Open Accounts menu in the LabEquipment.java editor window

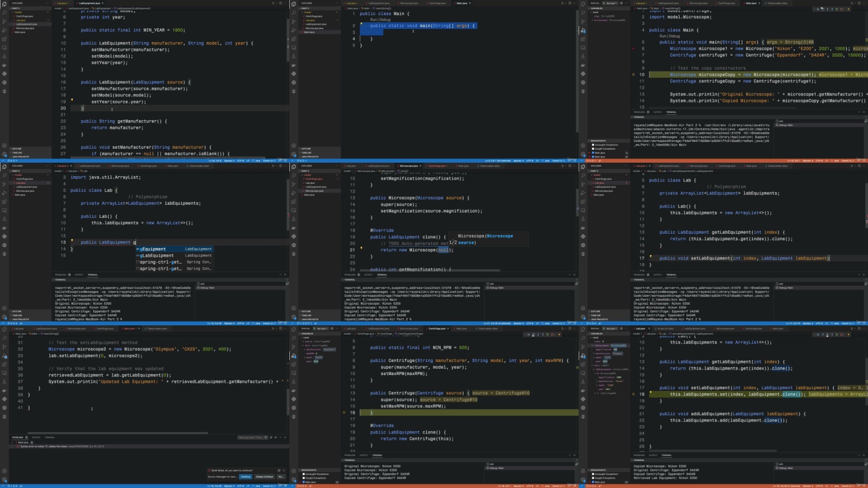point(4,146)
